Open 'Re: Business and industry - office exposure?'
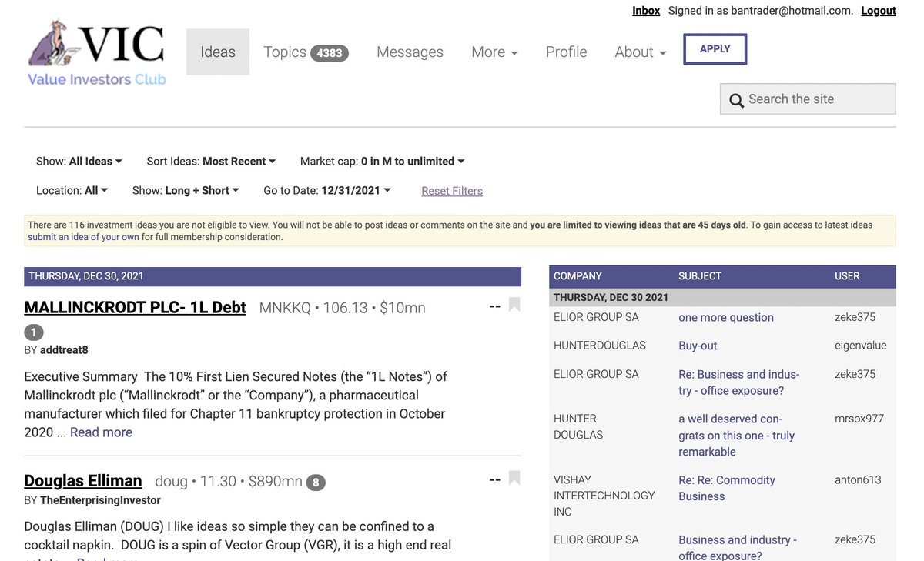The height and width of the screenshot is (561, 924). click(739, 382)
